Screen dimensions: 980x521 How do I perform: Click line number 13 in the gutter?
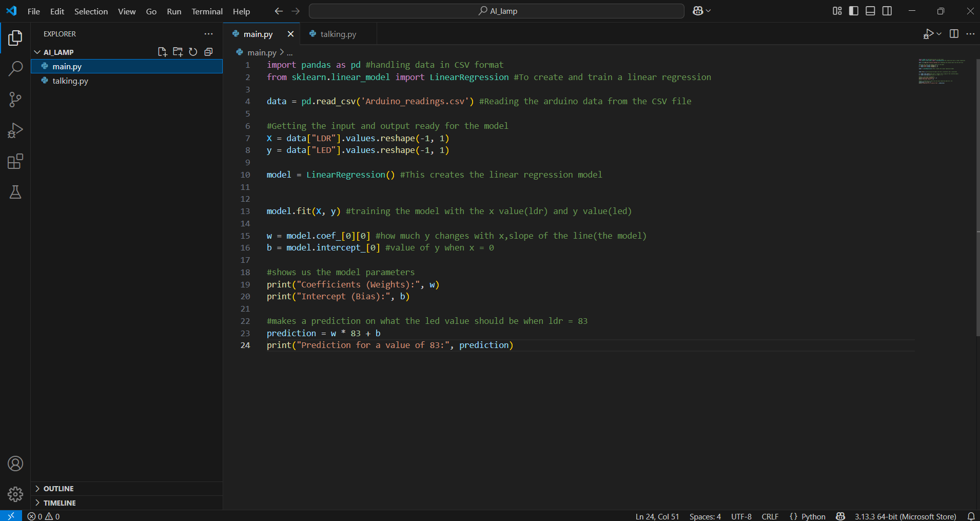(x=245, y=211)
